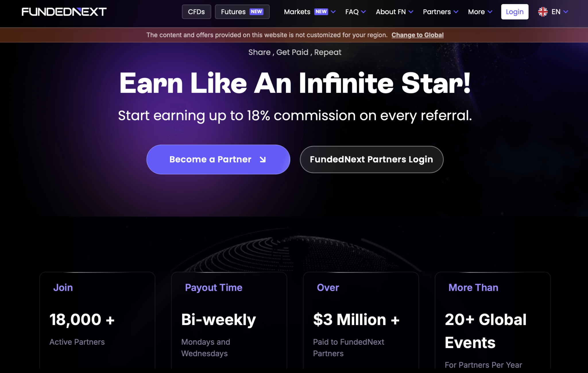
Task: Expand the Markets dropdown chevron
Action: (x=333, y=12)
